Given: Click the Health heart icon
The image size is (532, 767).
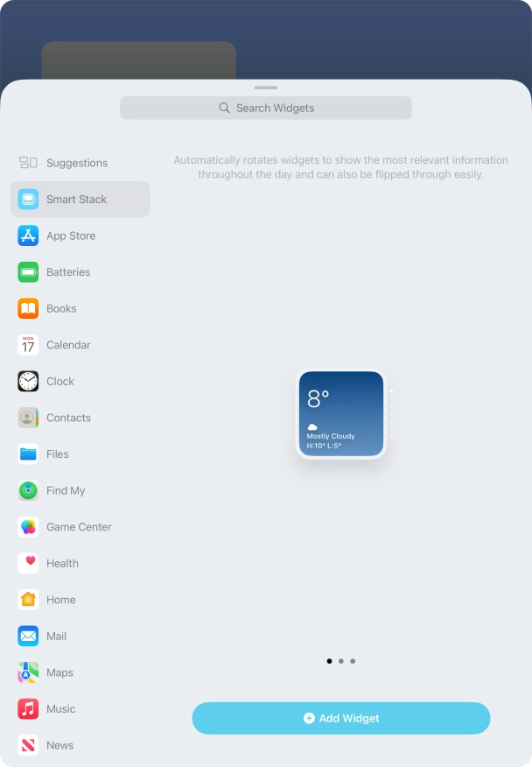Looking at the screenshot, I should [x=28, y=564].
